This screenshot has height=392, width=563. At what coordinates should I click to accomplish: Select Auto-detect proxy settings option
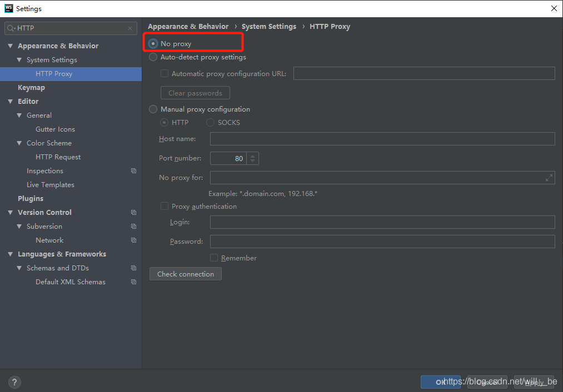point(153,57)
